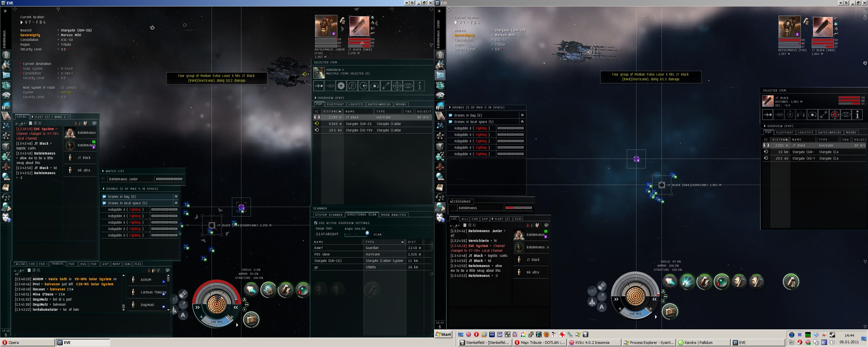Viewport: 868px width, 347px height.
Task: Click red Unlock Target crosshair in right client
Action: point(835,115)
